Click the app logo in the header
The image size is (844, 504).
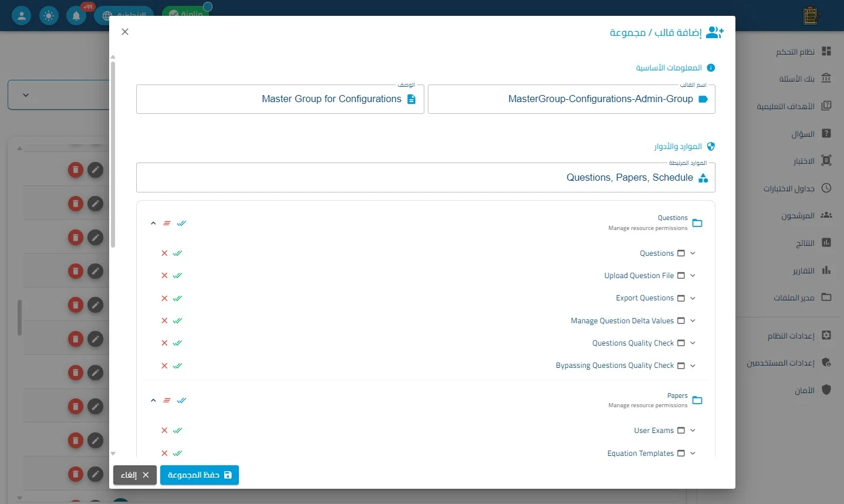pos(811,16)
